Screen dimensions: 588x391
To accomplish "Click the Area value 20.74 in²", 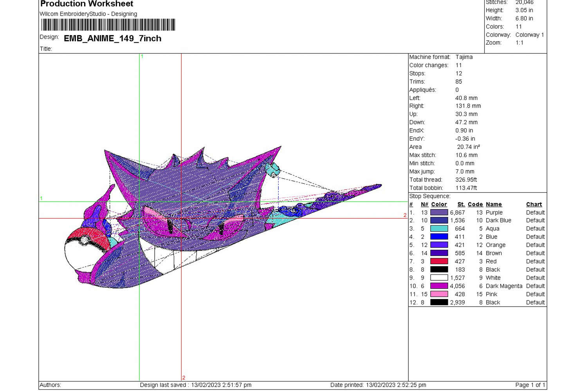I will [x=469, y=147].
